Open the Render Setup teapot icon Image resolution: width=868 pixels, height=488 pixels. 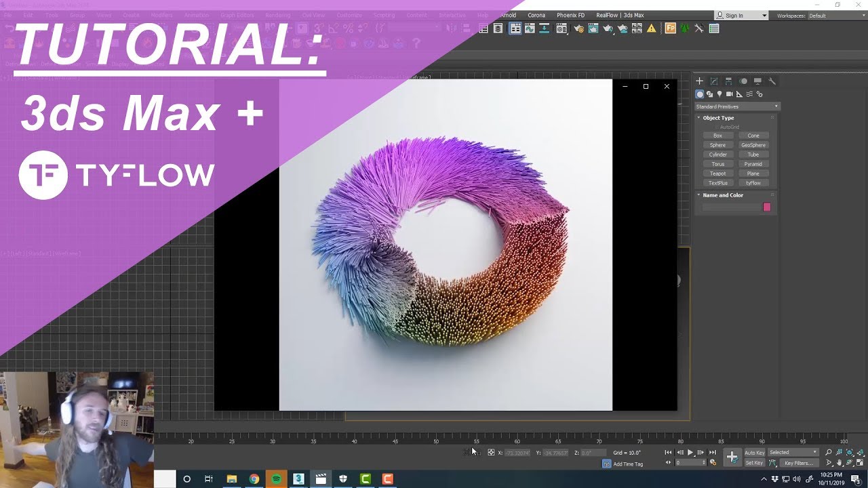578,28
